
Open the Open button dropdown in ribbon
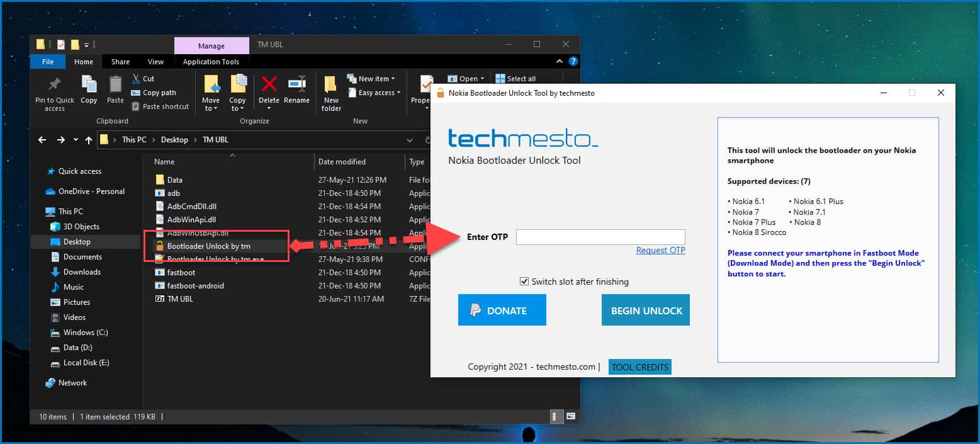pyautogui.click(x=482, y=79)
